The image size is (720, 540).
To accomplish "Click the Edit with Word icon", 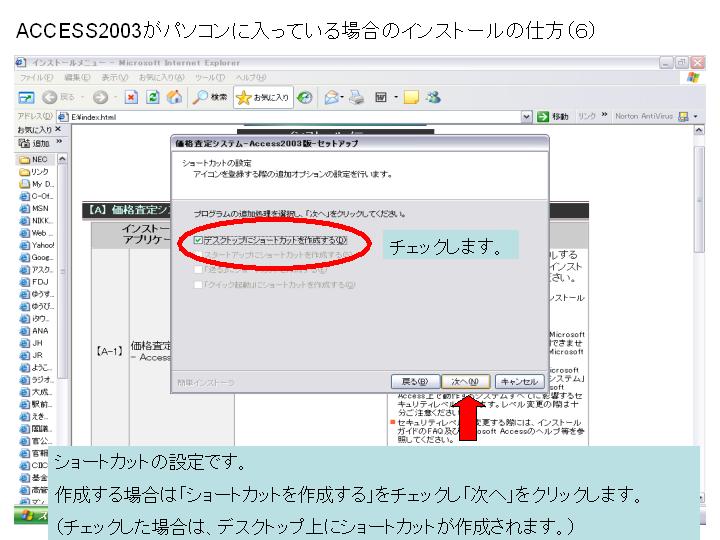I will 381,97.
